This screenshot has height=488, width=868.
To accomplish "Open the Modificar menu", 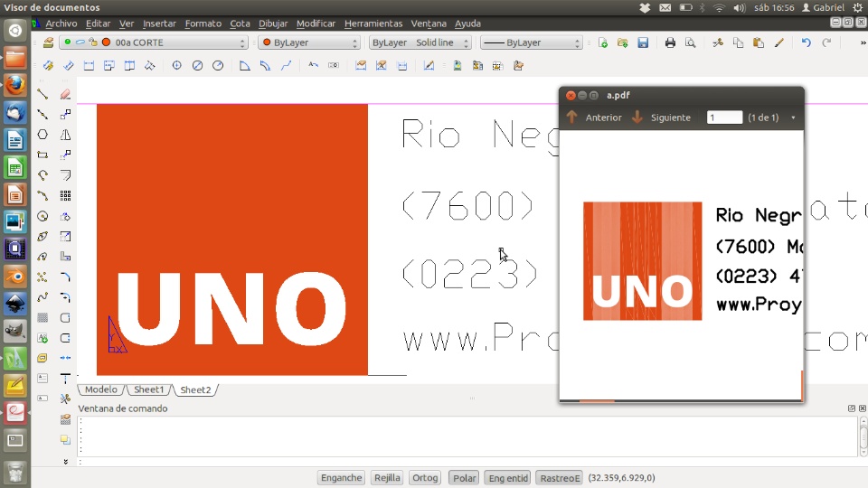I will click(316, 23).
